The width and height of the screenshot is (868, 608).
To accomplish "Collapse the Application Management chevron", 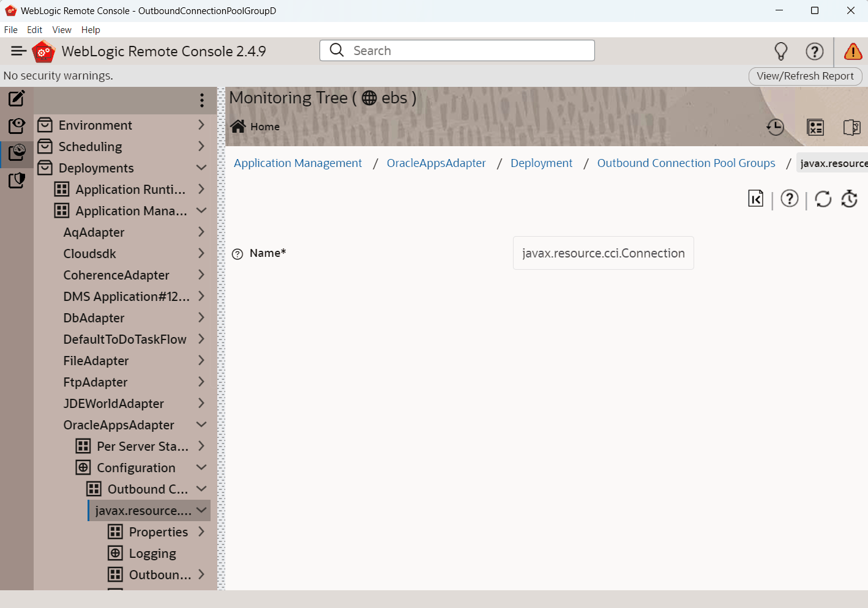I will tap(201, 210).
